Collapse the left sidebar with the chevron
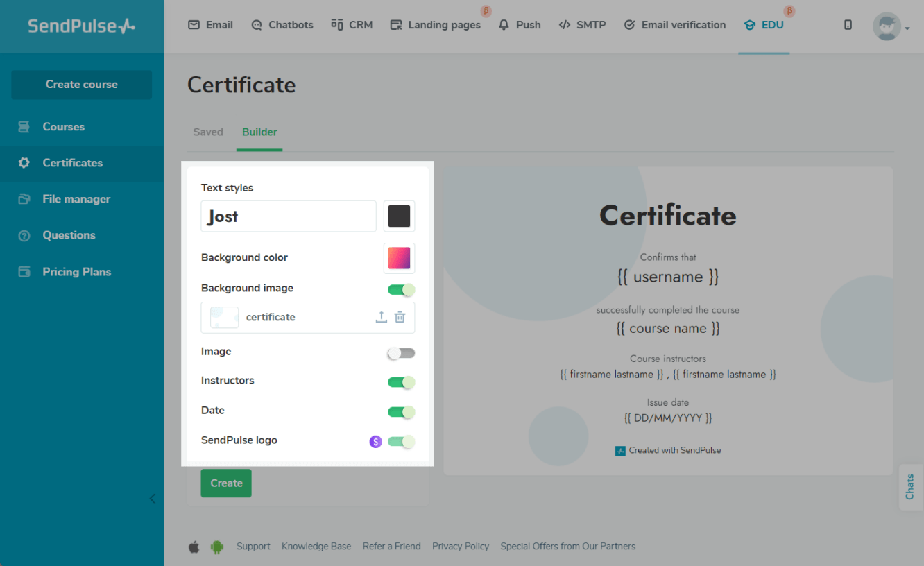The height and width of the screenshot is (566, 924). pyautogui.click(x=153, y=498)
